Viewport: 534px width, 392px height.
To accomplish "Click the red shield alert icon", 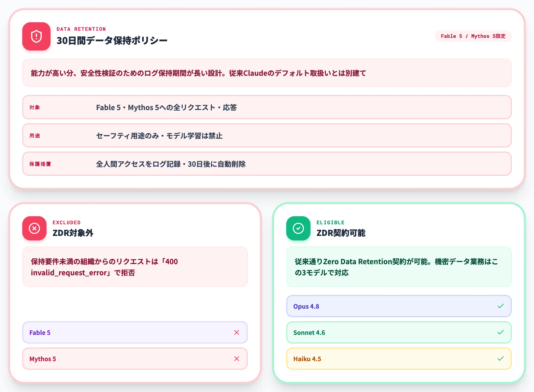I will click(36, 36).
